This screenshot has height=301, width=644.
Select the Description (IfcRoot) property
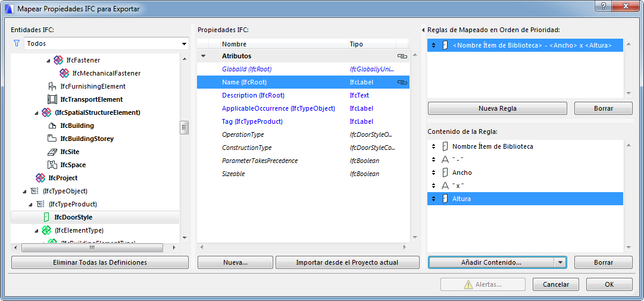point(303,95)
